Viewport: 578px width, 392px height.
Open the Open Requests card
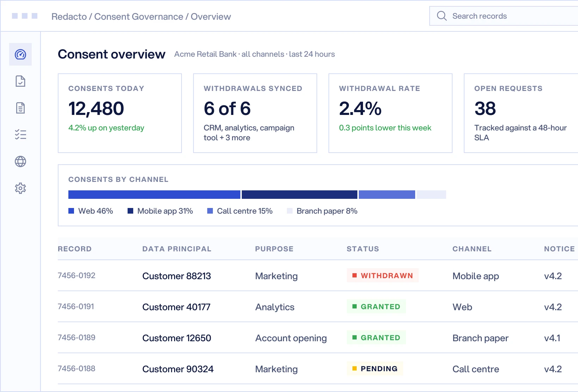tap(521, 113)
